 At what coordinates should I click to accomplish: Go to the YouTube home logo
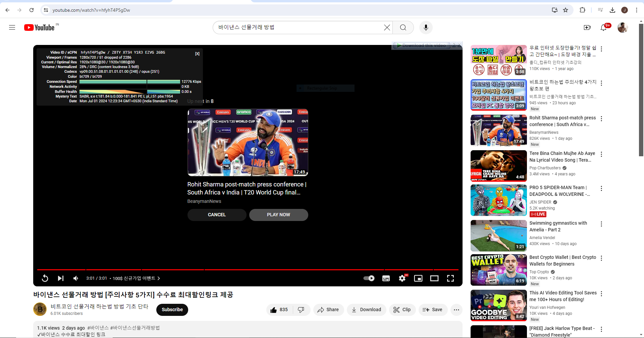39,27
